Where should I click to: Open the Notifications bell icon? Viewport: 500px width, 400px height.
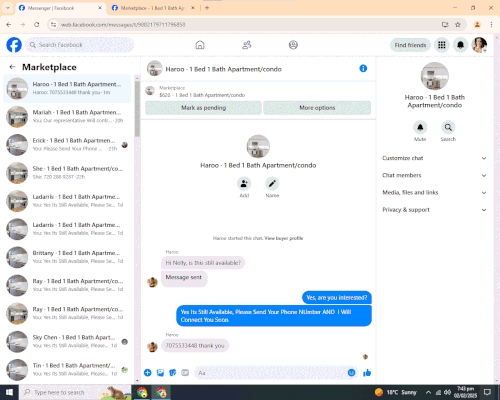pyautogui.click(x=460, y=45)
